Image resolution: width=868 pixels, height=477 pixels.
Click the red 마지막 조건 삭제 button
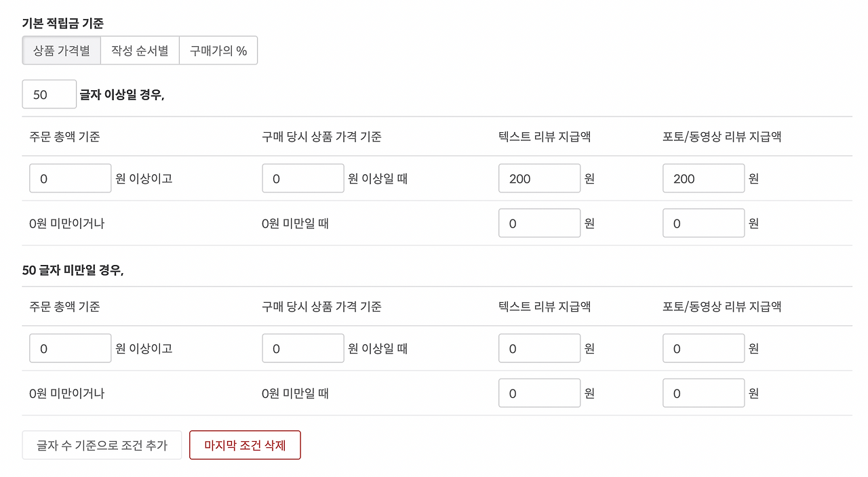(245, 444)
